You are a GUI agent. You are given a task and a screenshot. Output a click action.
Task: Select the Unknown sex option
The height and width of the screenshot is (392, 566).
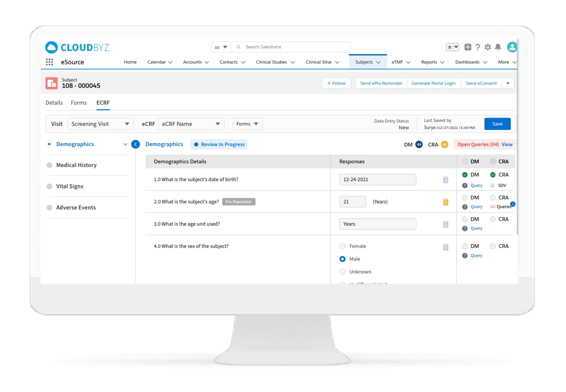[x=342, y=272]
